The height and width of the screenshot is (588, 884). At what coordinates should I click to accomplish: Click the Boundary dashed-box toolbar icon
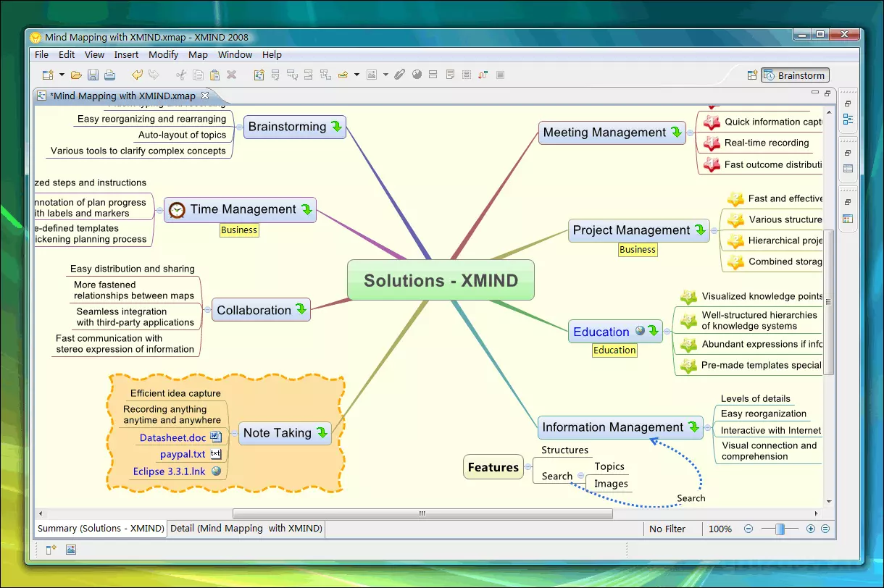466,75
